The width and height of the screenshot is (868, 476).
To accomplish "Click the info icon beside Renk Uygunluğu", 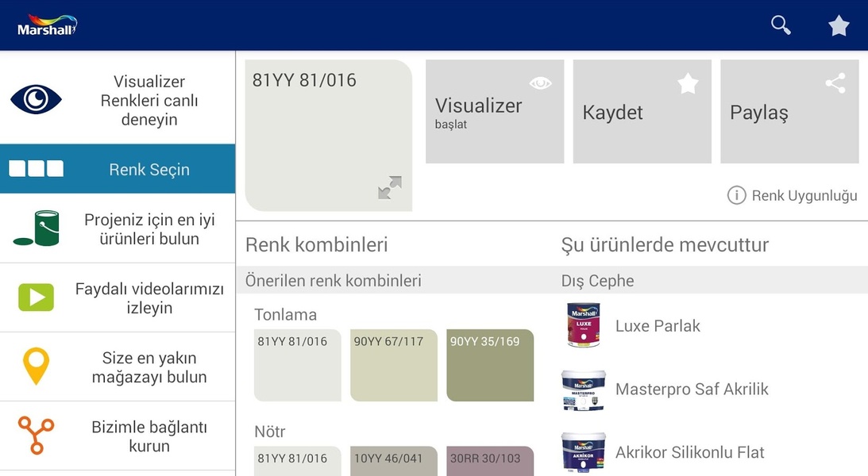I will 736,195.
